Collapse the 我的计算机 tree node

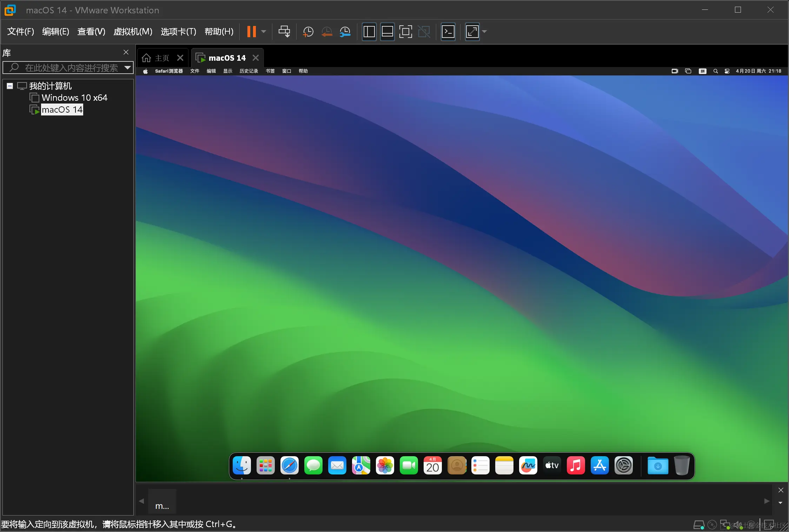(10, 86)
